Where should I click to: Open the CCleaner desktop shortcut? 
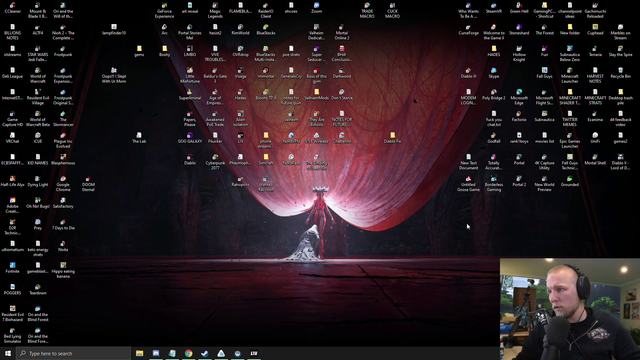13,8
